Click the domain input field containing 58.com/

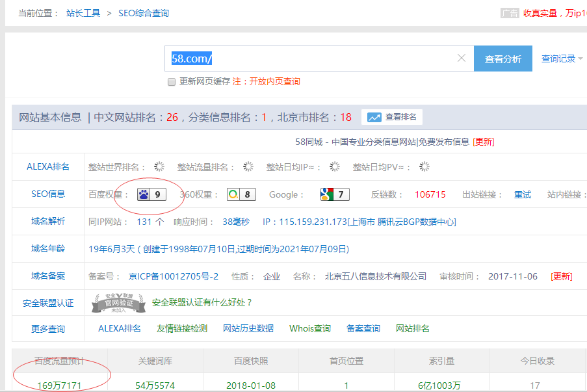tap(319, 59)
